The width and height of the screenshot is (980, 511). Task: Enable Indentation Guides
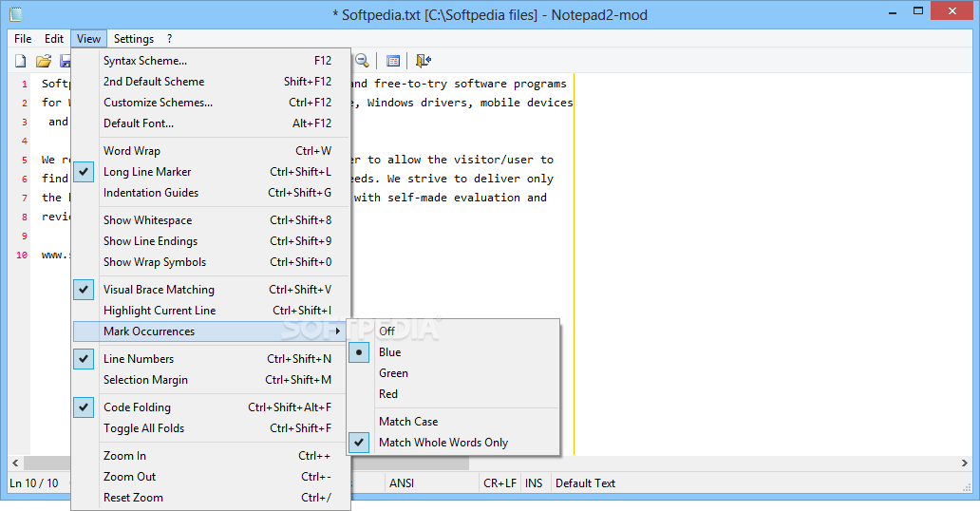coord(211,193)
